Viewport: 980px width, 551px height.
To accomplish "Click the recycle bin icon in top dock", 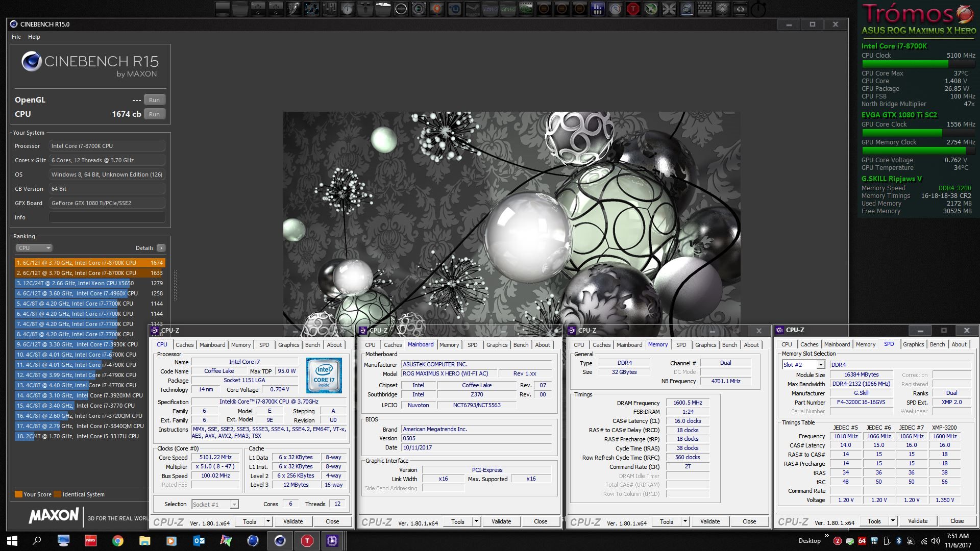I will (740, 9).
